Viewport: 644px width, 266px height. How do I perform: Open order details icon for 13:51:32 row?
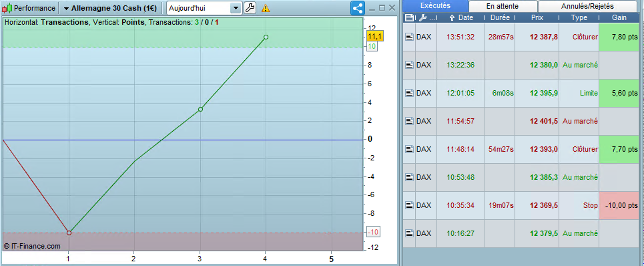pyautogui.click(x=409, y=37)
